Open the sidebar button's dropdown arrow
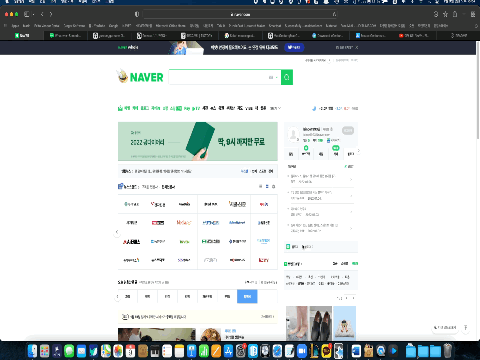 (x=34, y=14)
